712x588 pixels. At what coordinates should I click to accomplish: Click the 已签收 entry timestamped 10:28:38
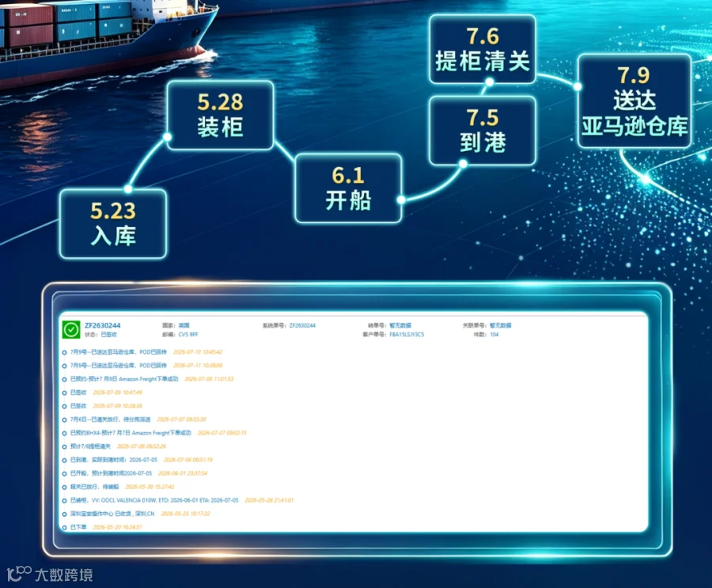(106, 406)
